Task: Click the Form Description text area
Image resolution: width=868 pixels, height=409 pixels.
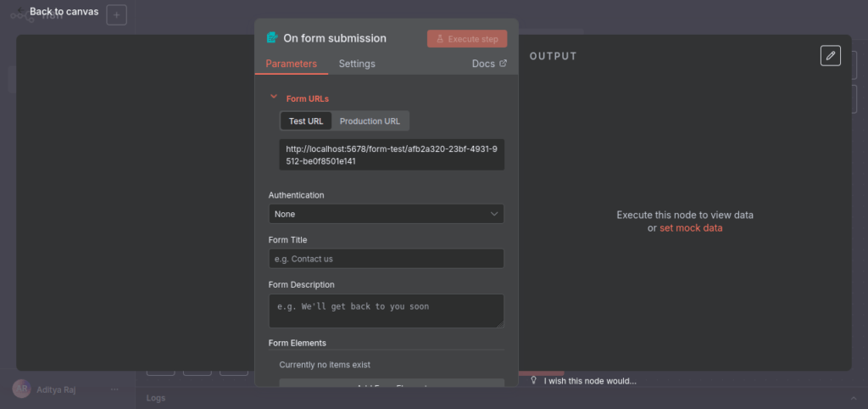Action: pyautogui.click(x=386, y=311)
